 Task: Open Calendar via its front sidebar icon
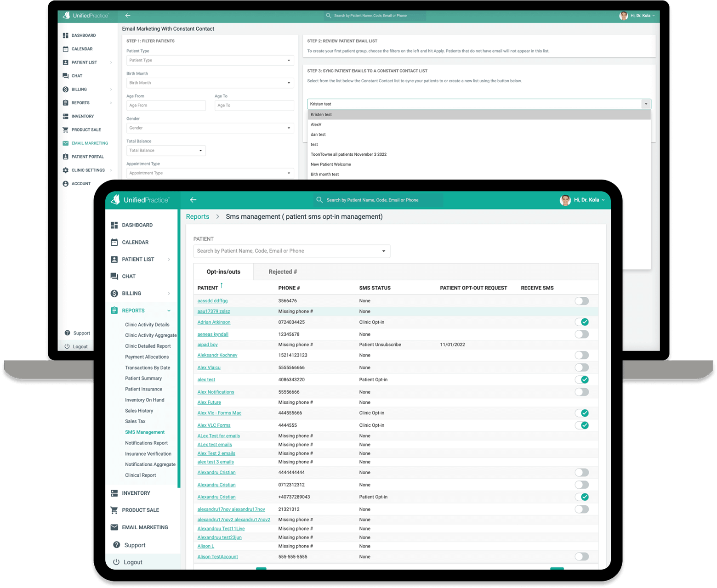114,242
